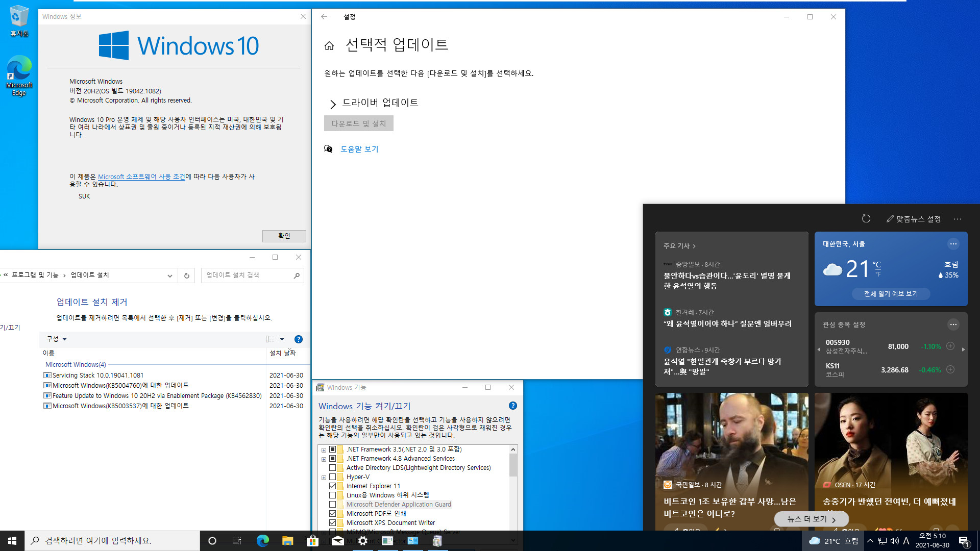Open weather card options menu

pyautogui.click(x=953, y=244)
